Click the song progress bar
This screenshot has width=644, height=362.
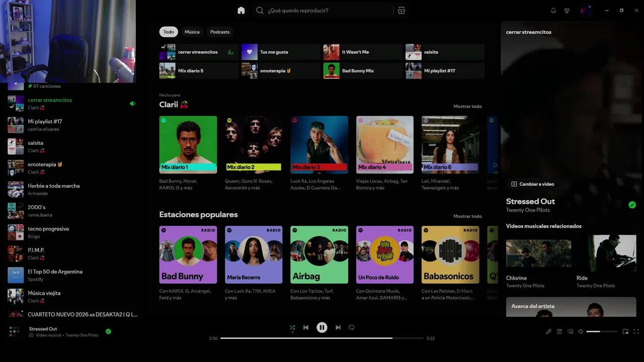(322, 338)
